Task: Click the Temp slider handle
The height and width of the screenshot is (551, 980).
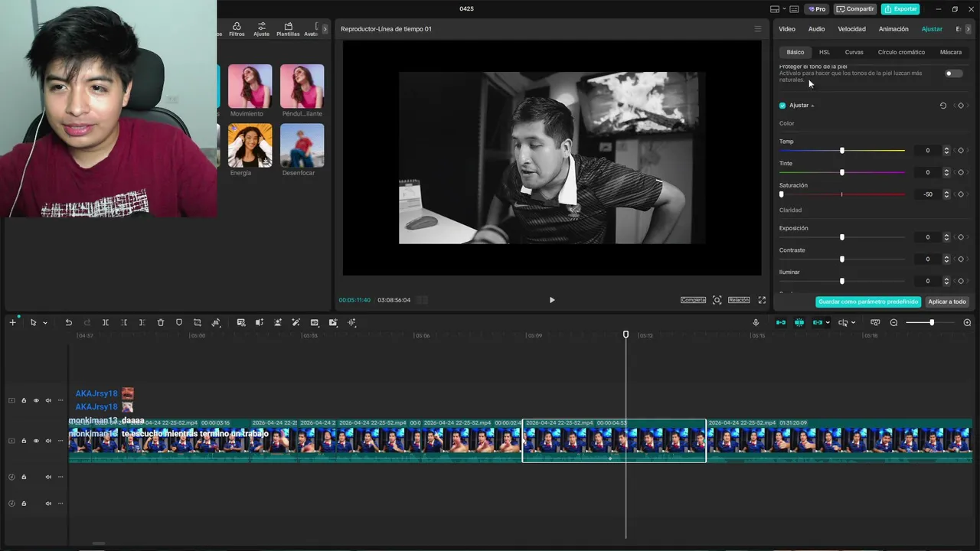Action: click(842, 151)
